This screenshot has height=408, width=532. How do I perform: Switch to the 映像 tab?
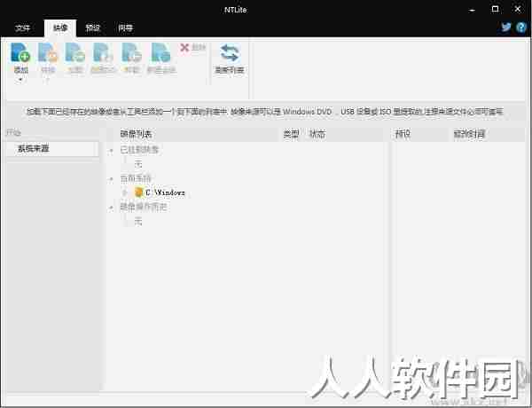pyautogui.click(x=60, y=28)
